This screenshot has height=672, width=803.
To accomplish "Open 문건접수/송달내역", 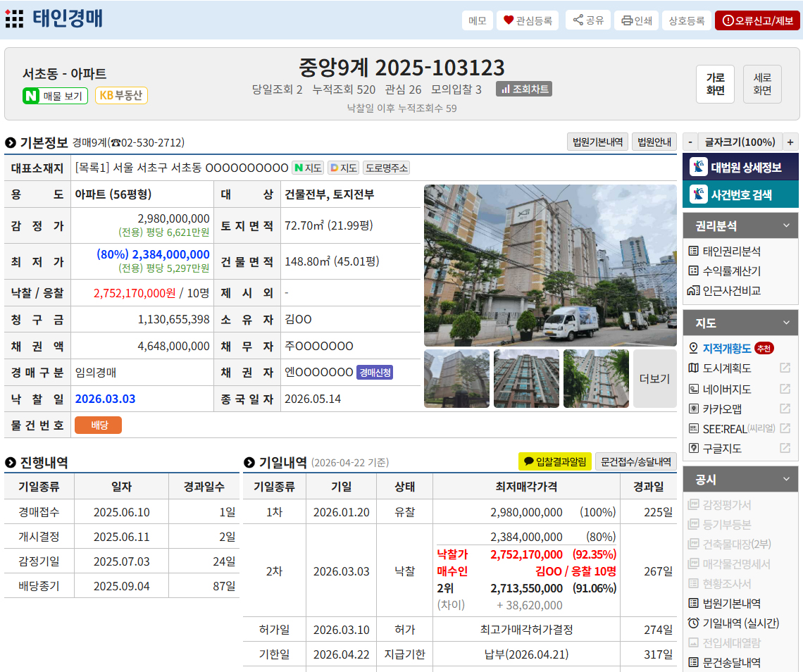I will pos(636,461).
